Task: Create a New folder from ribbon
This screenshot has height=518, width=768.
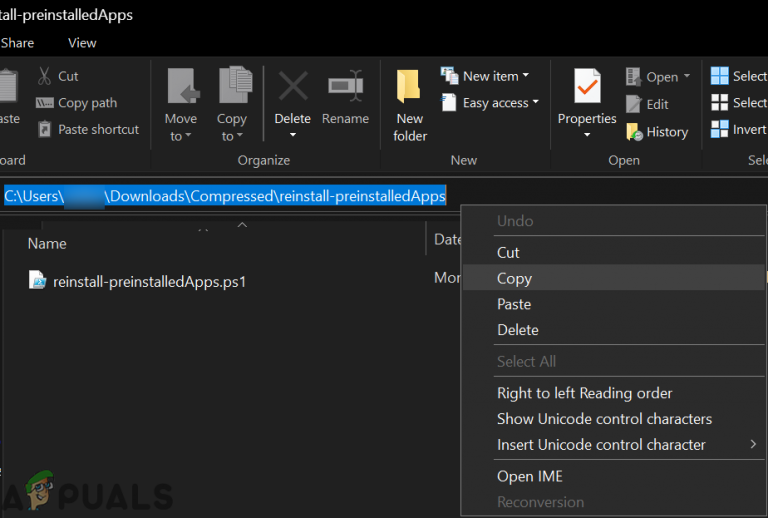Action: [409, 105]
